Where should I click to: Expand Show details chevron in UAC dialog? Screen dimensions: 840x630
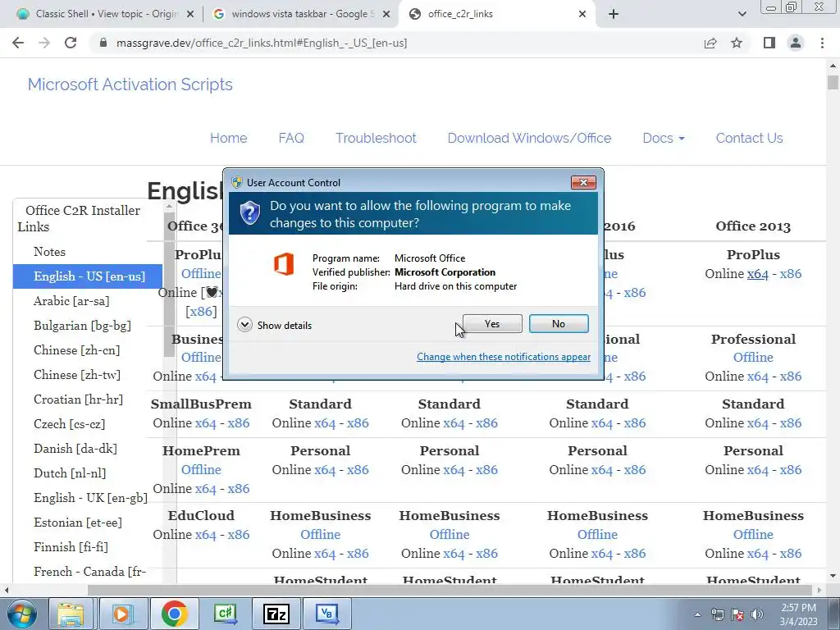[x=244, y=325]
